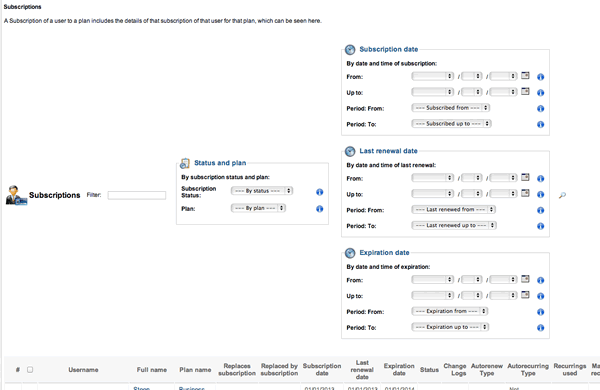Viewport: 600px width, 390px height.
Task: Sort by Plan name column header
Action: click(195, 370)
